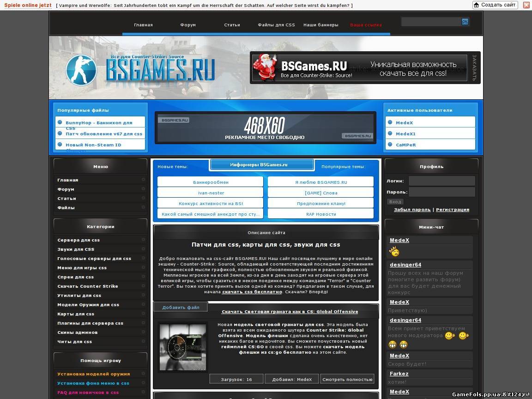Select the Информеры BSGames.ru tab
Image resolution: width=532 pixels, height=399 pixels.
pos(262,164)
